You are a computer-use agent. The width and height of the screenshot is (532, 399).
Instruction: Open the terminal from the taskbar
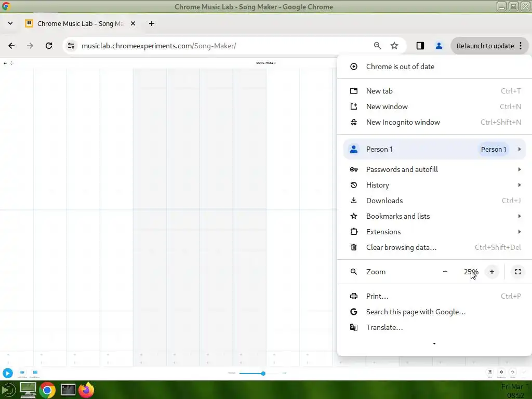coord(68,390)
